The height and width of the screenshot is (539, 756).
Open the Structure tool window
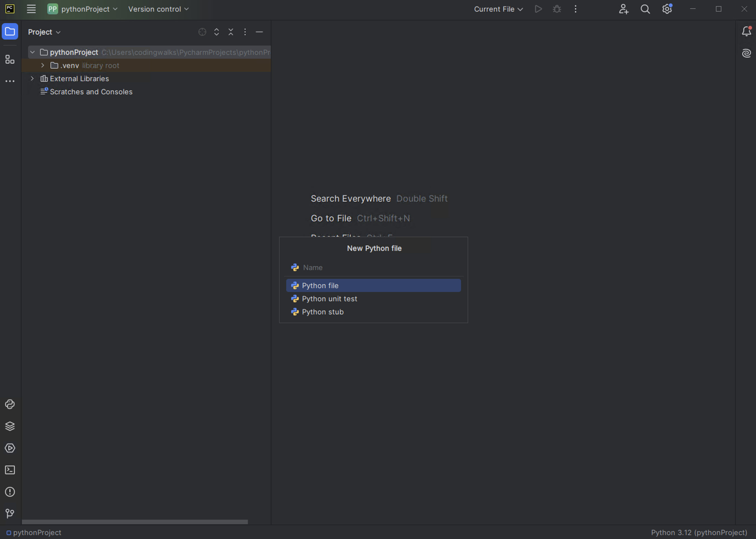(10, 60)
